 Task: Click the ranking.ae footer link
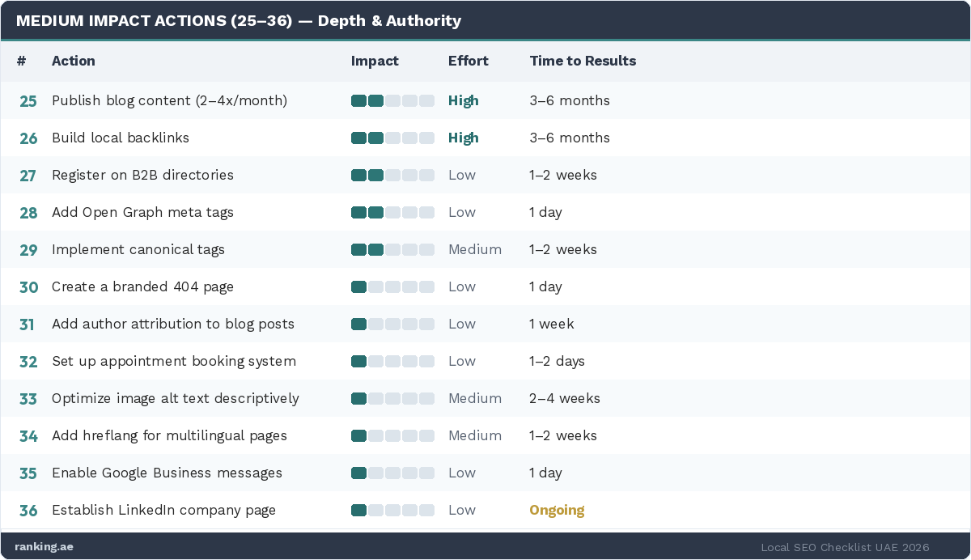pos(44,546)
